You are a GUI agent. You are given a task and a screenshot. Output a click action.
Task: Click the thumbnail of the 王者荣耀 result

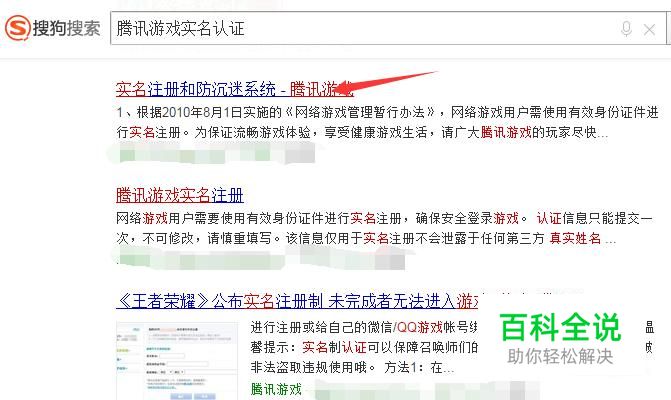click(x=177, y=361)
